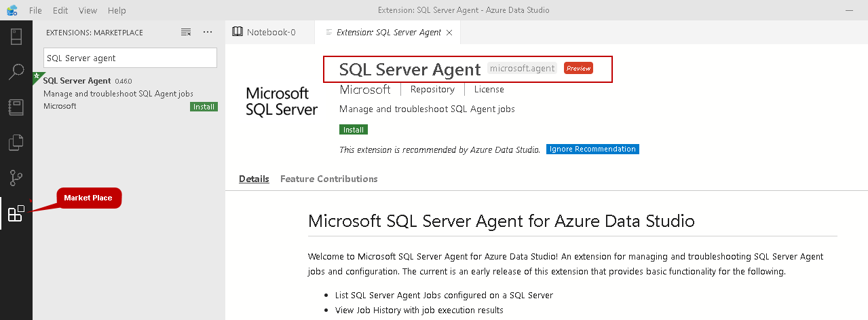The height and width of the screenshot is (320, 868).
Task: Close the Extension: SQL Server Agent tab
Action: pyautogui.click(x=449, y=33)
